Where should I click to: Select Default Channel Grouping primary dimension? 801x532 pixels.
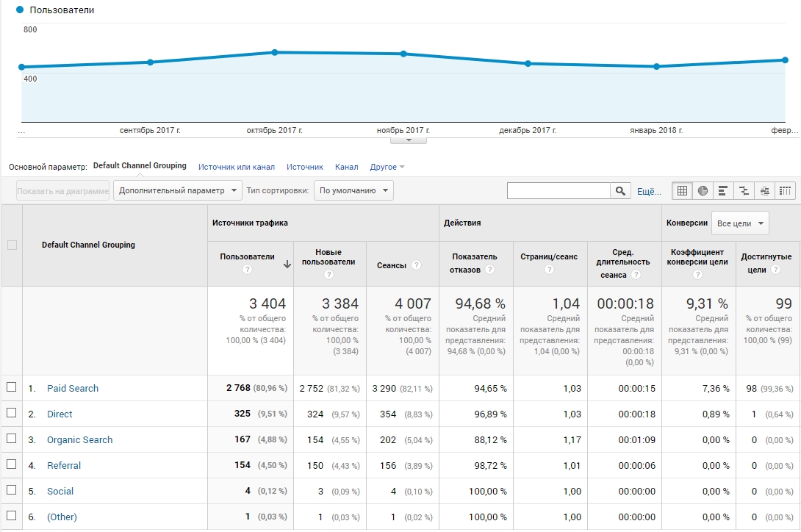tap(140, 165)
